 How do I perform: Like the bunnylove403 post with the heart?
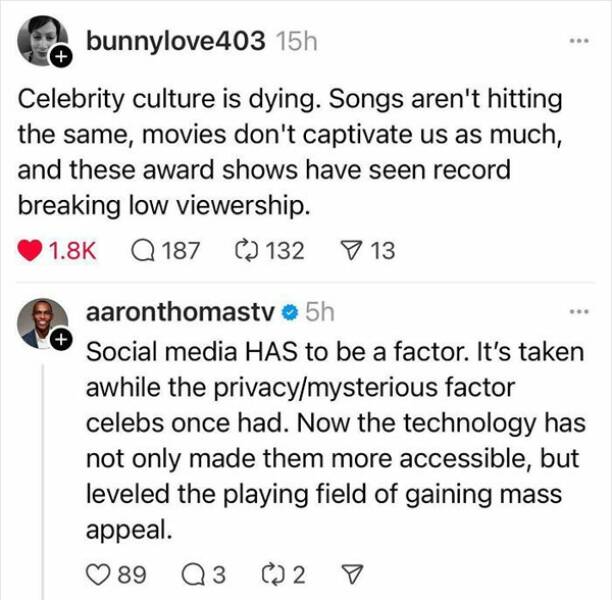pyautogui.click(x=31, y=250)
